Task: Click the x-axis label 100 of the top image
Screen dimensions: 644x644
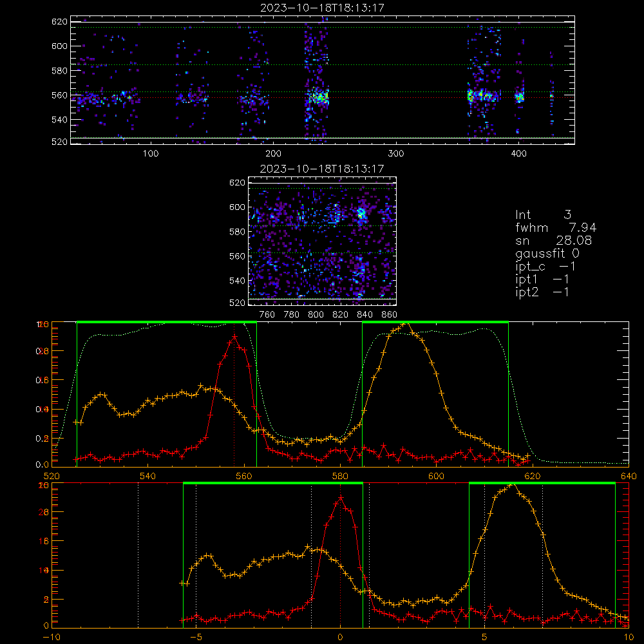Action: (151, 154)
